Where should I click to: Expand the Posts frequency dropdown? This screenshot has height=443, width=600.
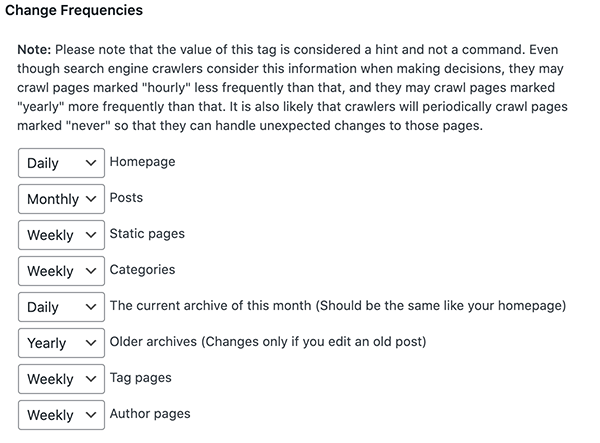61,199
